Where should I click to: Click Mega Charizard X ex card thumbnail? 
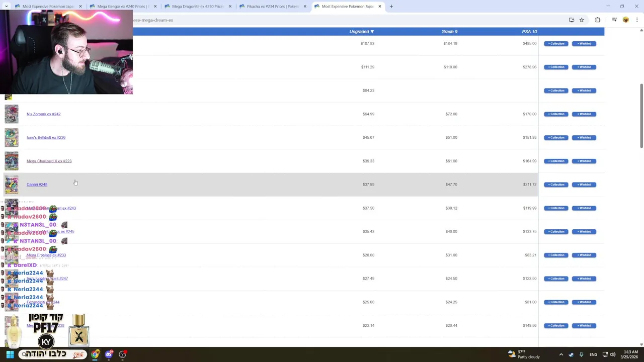pyautogui.click(x=12, y=161)
